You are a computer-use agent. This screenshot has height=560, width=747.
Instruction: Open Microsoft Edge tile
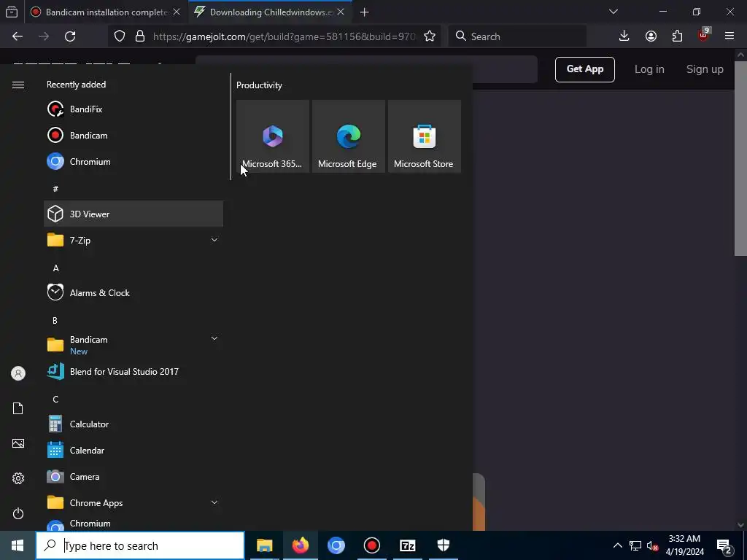[x=348, y=136]
